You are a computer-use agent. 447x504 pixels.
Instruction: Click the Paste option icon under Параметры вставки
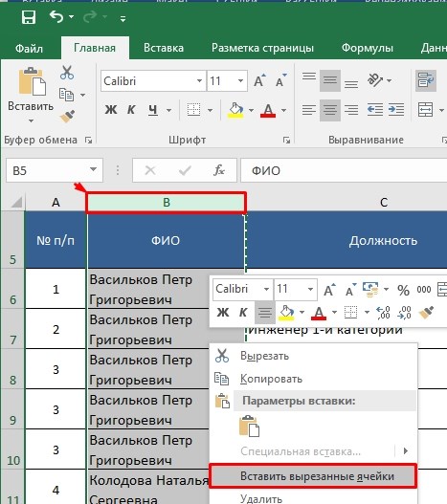coord(249,427)
